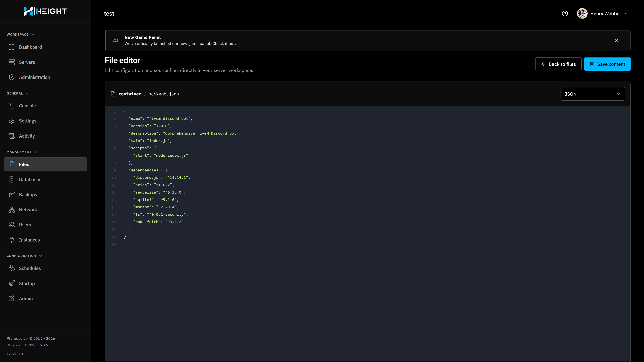Expand the Henry Webber account menu chevron
Image resolution: width=644 pixels, height=362 pixels.
tap(626, 13)
